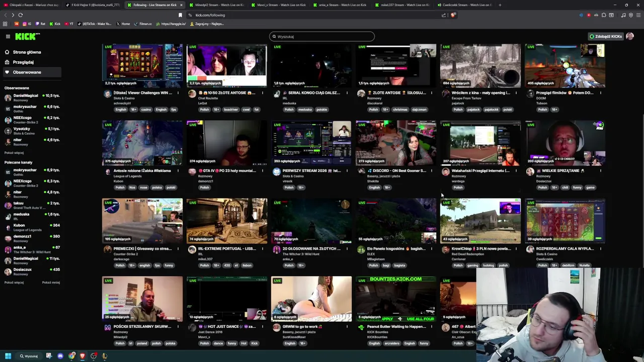The height and width of the screenshot is (362, 644).
Task: Open options menu for GTA IV stream
Action: (x=262, y=170)
